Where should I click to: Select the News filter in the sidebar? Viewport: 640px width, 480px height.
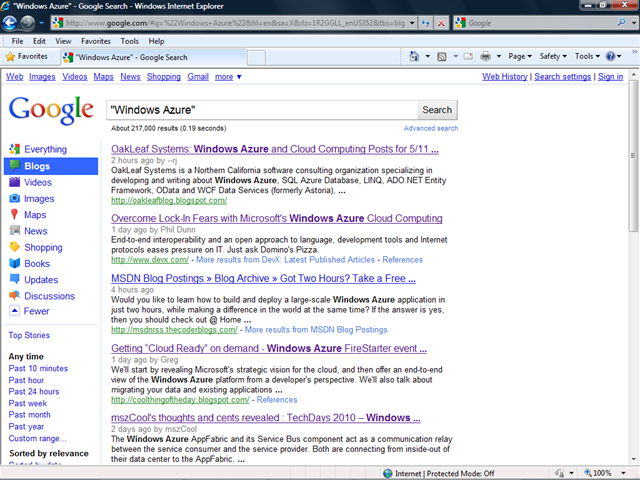(x=36, y=231)
